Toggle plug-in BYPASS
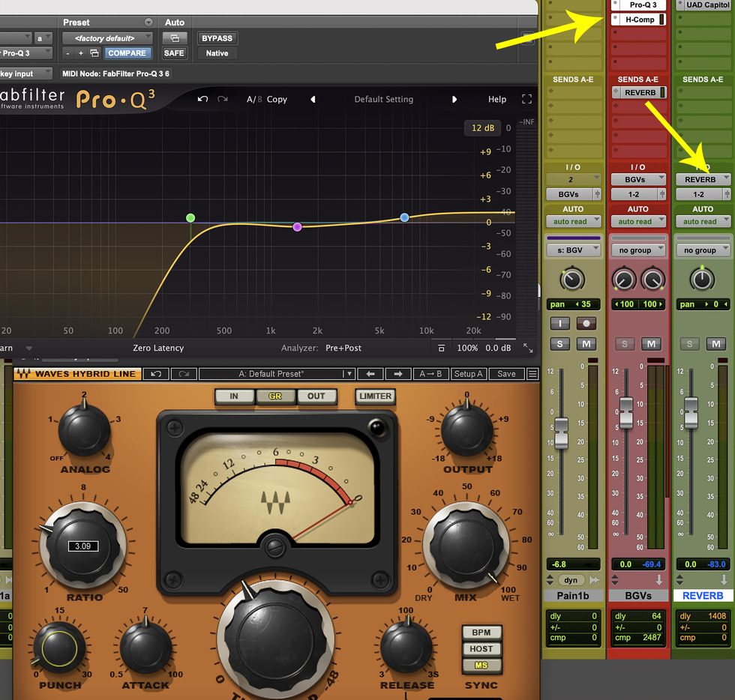The height and width of the screenshot is (700, 735). click(217, 38)
